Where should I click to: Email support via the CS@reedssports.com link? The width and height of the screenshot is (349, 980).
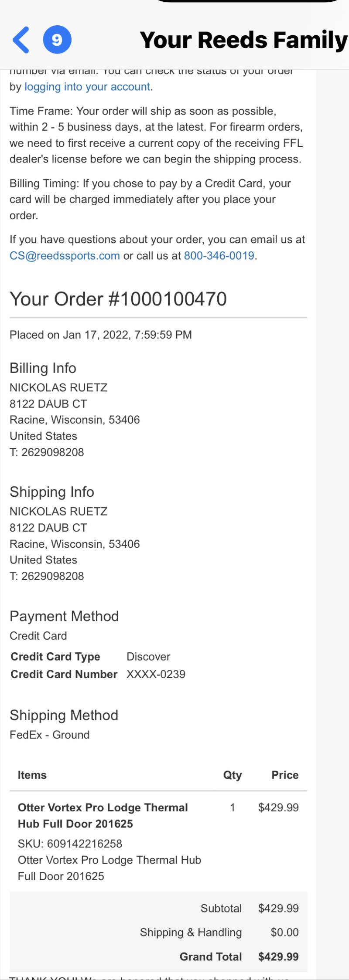coord(65,256)
